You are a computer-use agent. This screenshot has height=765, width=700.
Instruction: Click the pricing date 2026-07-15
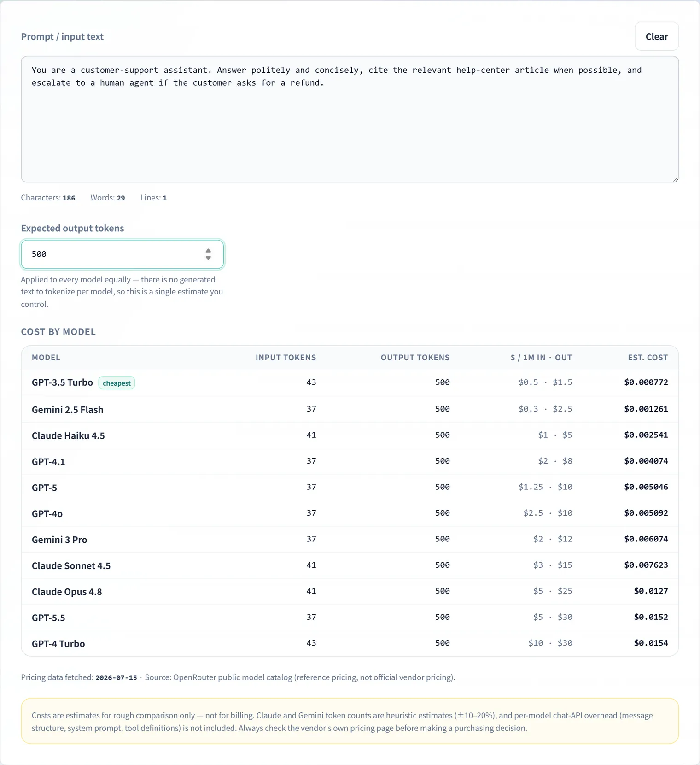pyautogui.click(x=116, y=677)
